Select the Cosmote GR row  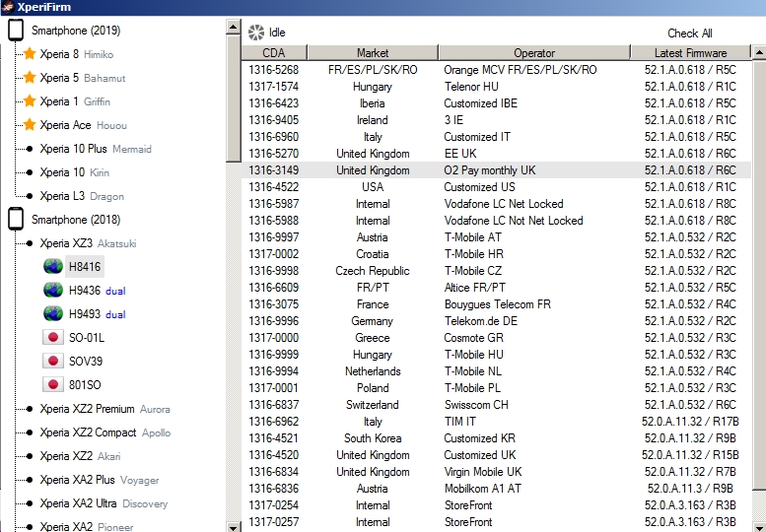[x=496, y=337]
